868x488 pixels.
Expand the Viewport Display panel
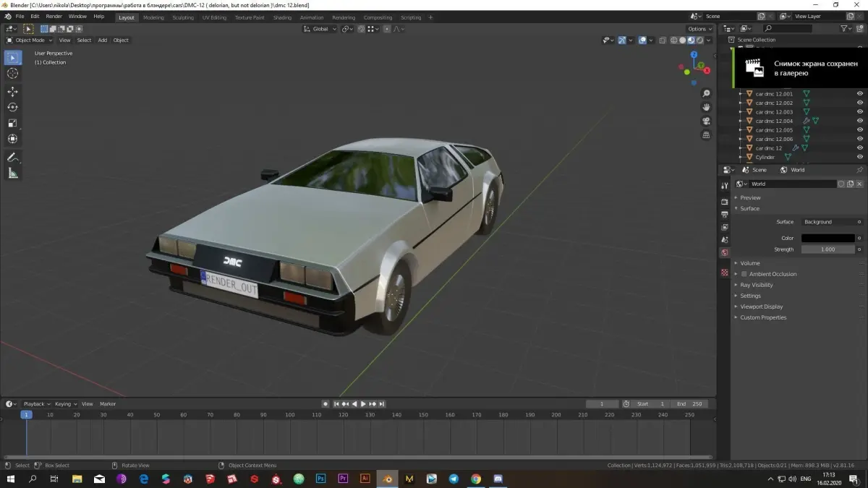pyautogui.click(x=760, y=307)
